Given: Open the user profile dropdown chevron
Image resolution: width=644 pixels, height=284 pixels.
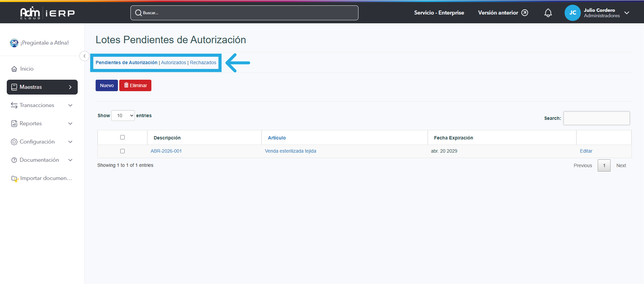Looking at the screenshot, I should (x=627, y=13).
